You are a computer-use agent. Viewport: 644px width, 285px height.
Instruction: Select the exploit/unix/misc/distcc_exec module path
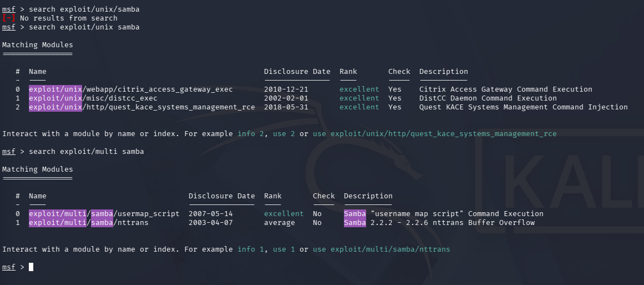coord(93,98)
